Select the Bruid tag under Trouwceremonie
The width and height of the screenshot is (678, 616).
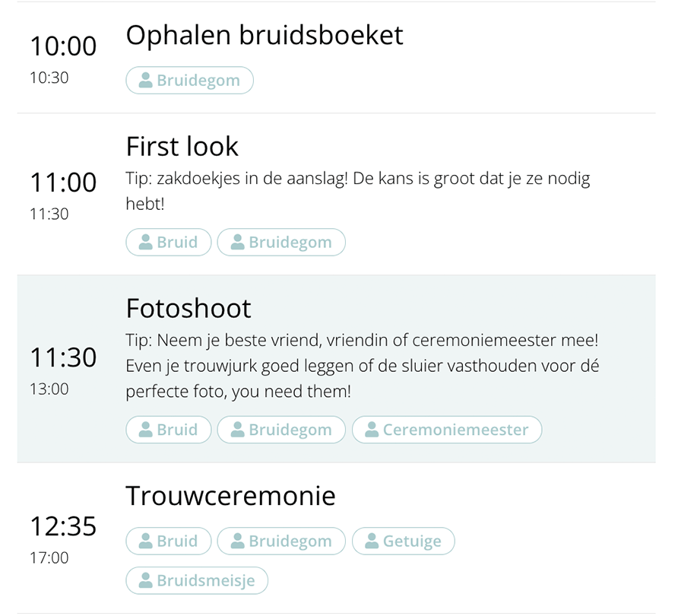(169, 541)
